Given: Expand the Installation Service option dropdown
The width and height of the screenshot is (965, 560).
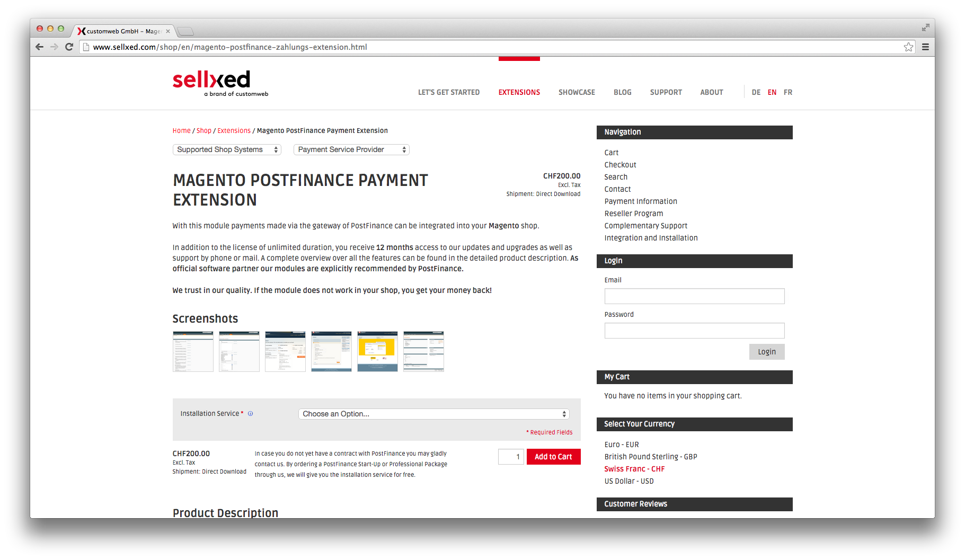Looking at the screenshot, I should click(433, 414).
